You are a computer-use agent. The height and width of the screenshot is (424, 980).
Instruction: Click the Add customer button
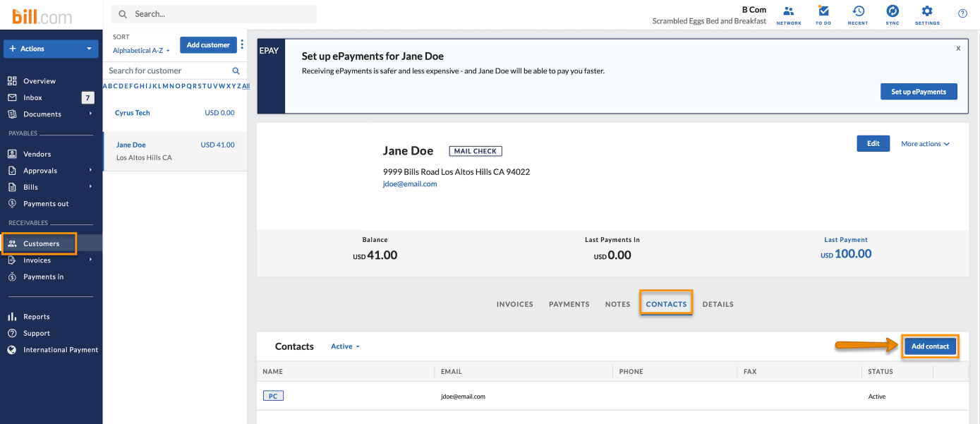(208, 45)
